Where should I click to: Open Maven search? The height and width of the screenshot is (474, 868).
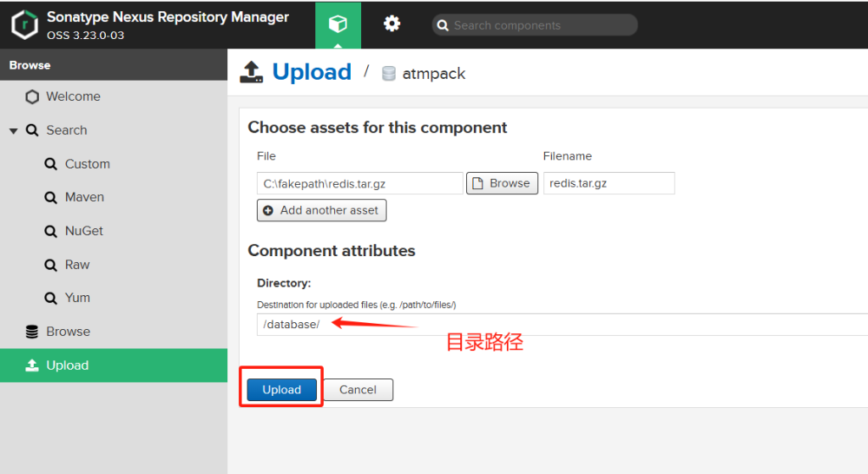tap(84, 197)
